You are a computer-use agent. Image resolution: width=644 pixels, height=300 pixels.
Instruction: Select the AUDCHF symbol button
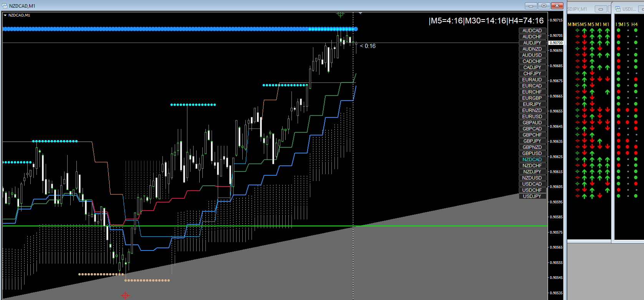[532, 37]
